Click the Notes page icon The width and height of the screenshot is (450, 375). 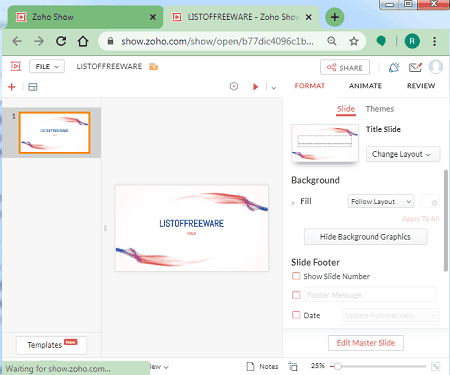coord(250,366)
